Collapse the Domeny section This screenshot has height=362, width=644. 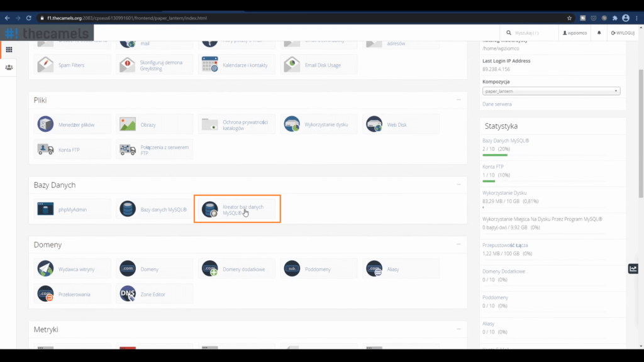[458, 244]
